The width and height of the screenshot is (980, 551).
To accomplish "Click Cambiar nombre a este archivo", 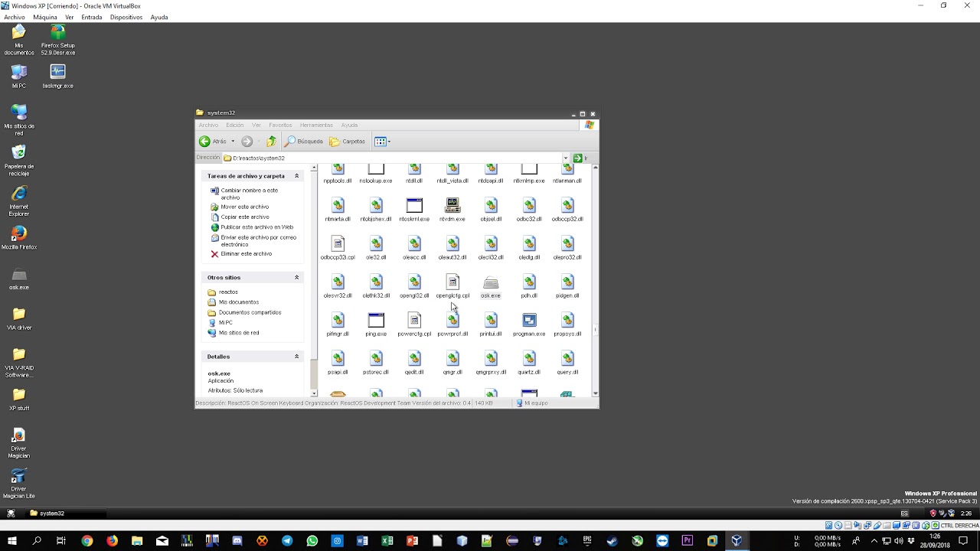I will [249, 194].
